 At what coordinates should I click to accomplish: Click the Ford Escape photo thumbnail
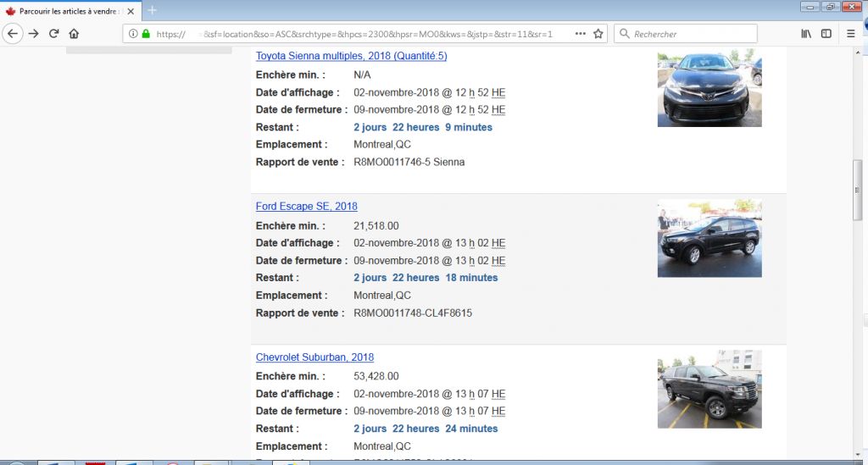(x=709, y=238)
